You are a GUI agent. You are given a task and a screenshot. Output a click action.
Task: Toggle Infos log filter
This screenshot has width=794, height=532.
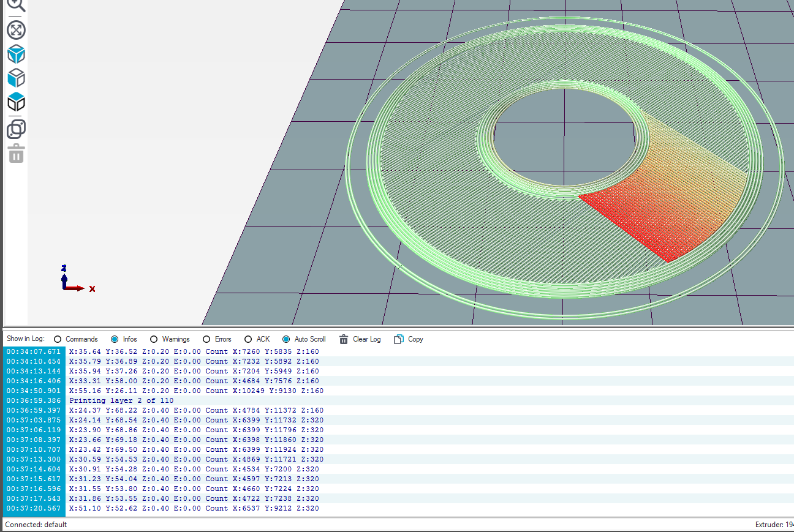click(x=115, y=339)
